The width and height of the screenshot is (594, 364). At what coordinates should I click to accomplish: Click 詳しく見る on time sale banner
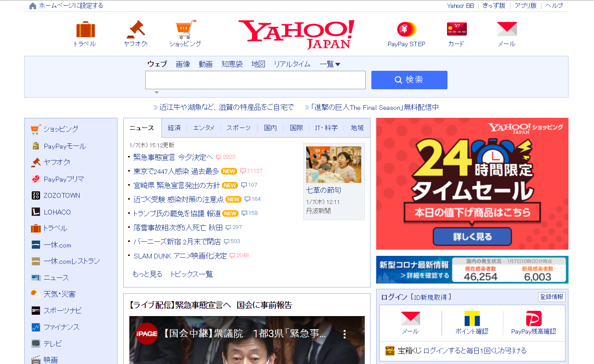click(472, 237)
